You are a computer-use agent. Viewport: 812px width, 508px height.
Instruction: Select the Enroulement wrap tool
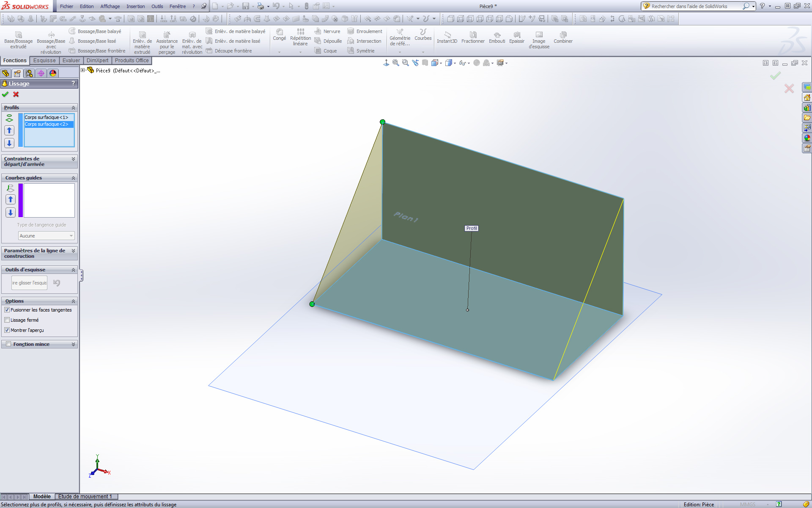click(x=365, y=31)
